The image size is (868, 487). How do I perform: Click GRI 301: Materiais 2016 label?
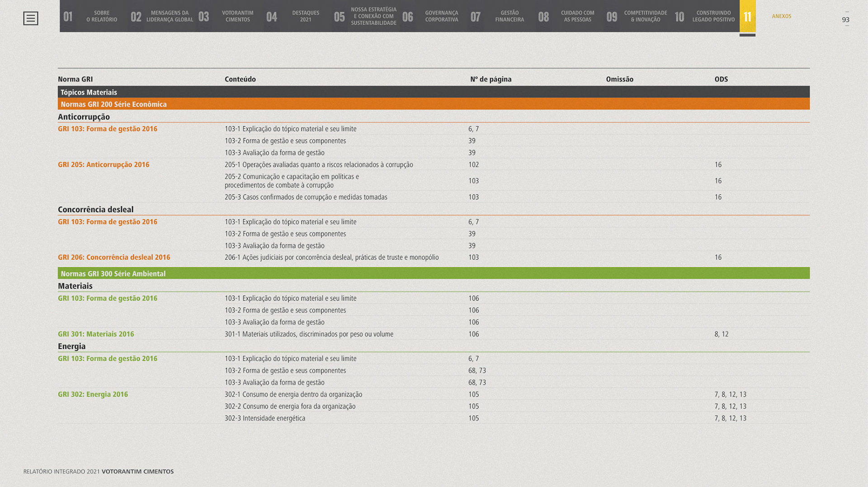pos(96,334)
